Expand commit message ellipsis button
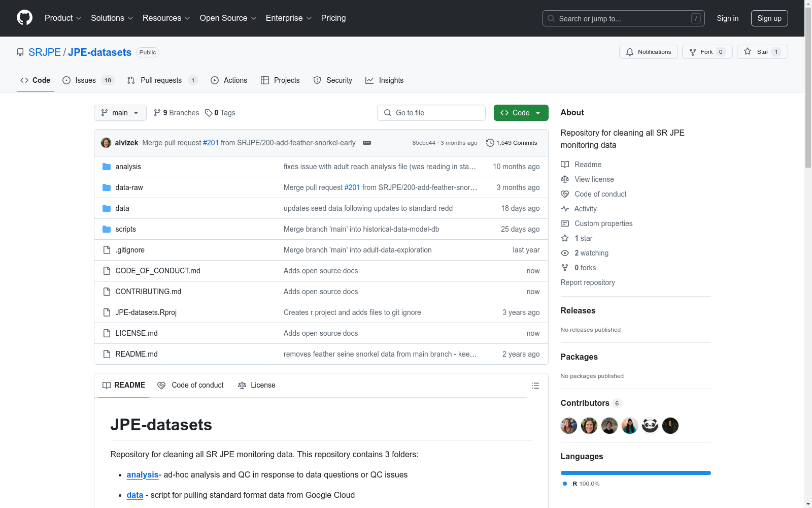 click(367, 143)
